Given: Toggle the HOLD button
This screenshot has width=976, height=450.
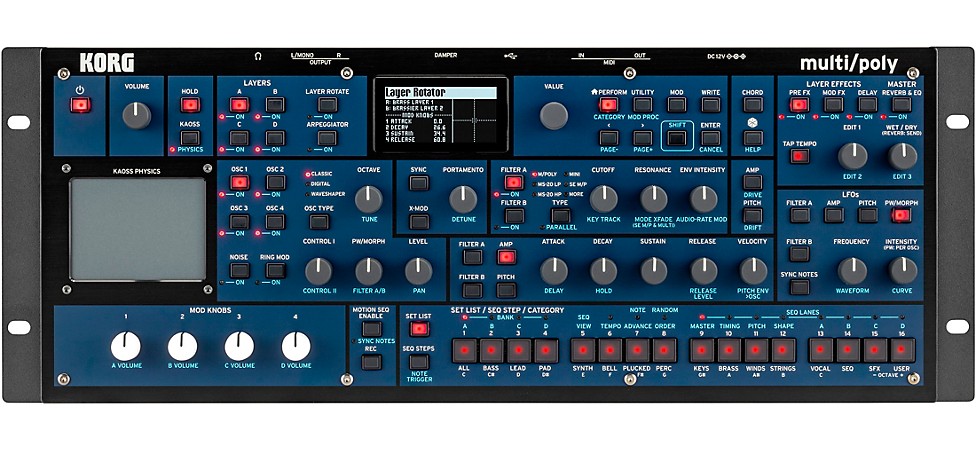Looking at the screenshot, I should 190,105.
